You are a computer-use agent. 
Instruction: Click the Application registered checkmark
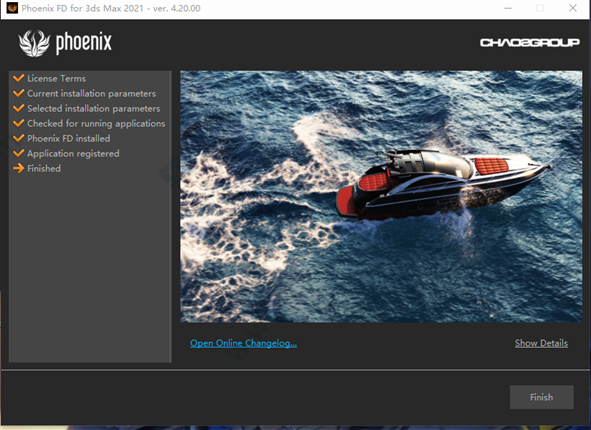pyautogui.click(x=18, y=153)
